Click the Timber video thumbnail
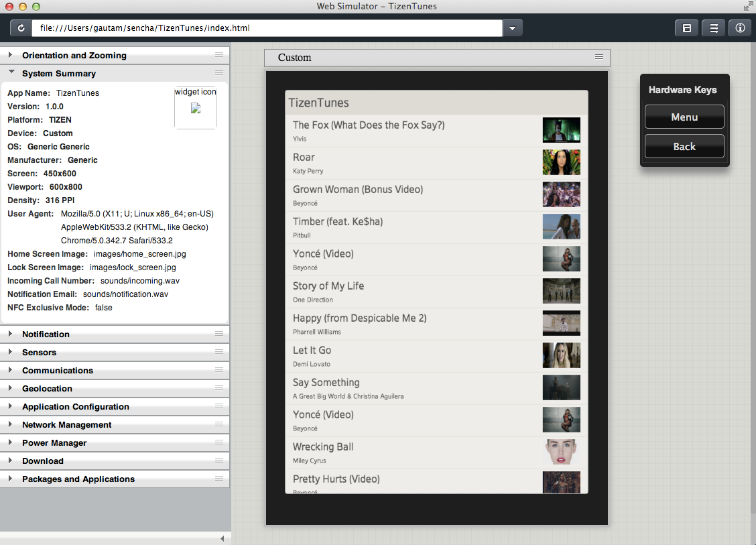Viewport: 756px width, 545px height. (x=561, y=227)
